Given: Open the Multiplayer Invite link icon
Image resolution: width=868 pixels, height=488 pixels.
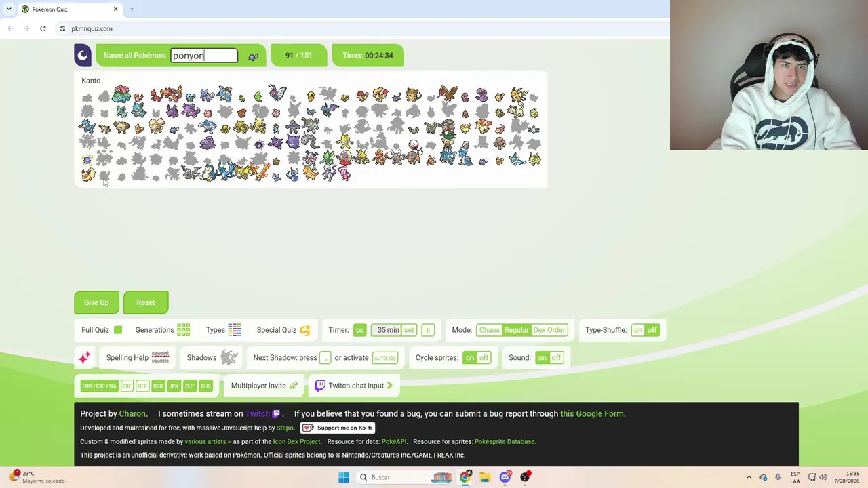Looking at the screenshot, I should click(294, 386).
